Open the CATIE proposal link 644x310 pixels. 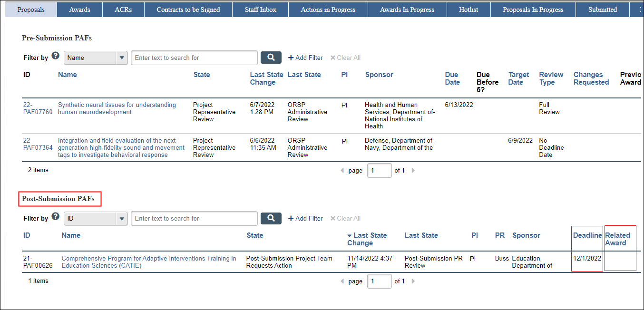click(x=149, y=262)
